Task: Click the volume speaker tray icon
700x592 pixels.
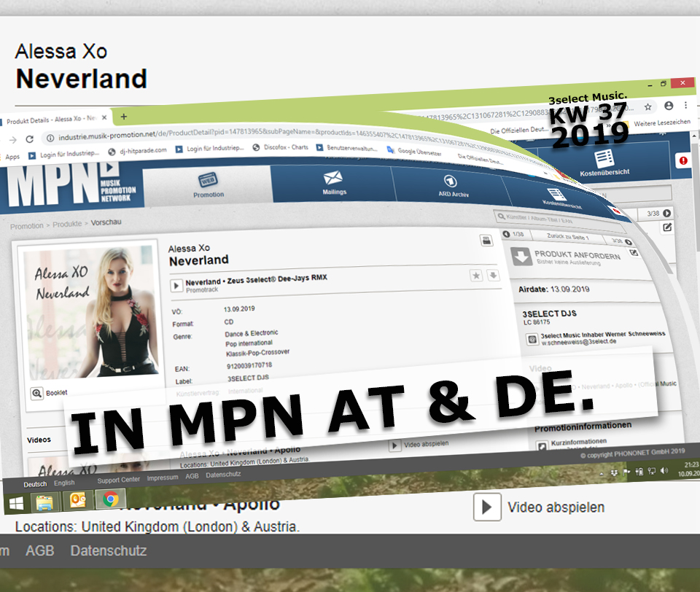Action: coord(664,470)
